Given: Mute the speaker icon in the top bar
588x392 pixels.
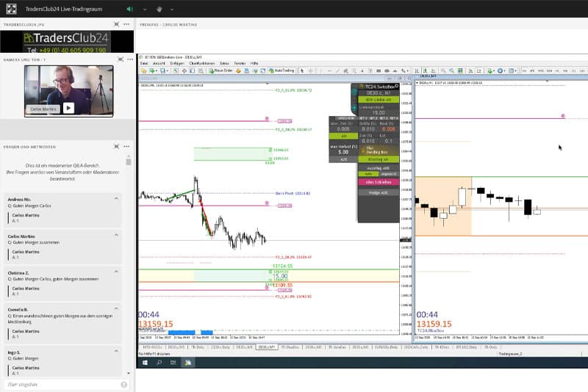Looking at the screenshot, I should (x=130, y=9).
